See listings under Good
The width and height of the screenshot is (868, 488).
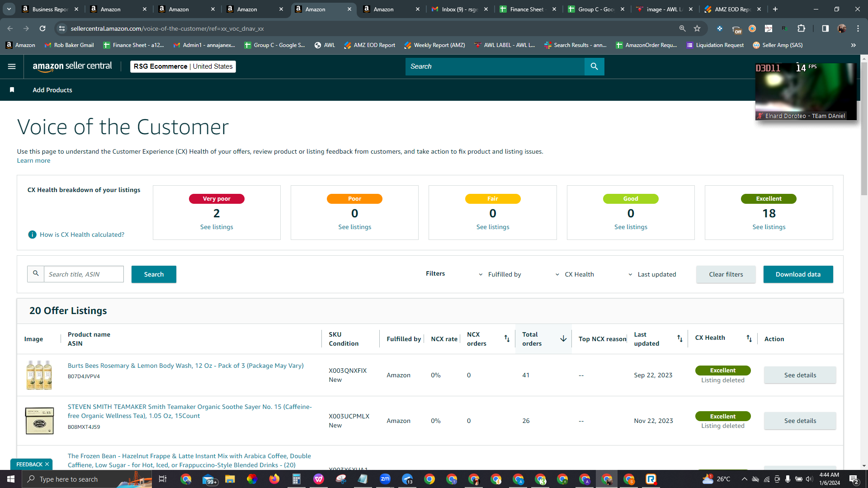(631, 227)
